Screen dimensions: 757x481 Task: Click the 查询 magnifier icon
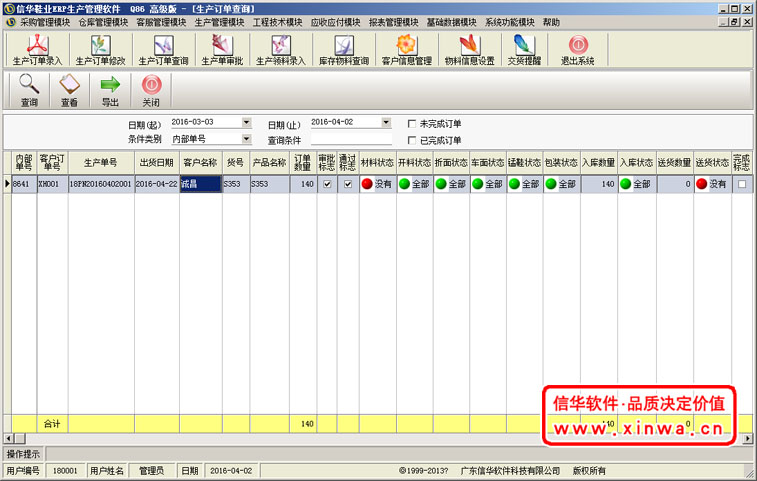click(x=29, y=90)
